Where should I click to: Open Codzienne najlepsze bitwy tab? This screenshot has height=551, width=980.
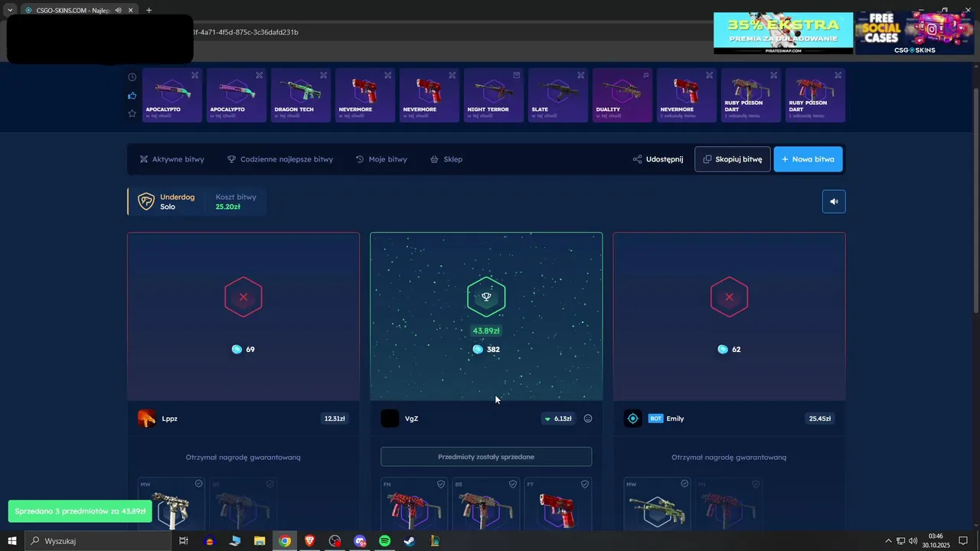(280, 159)
